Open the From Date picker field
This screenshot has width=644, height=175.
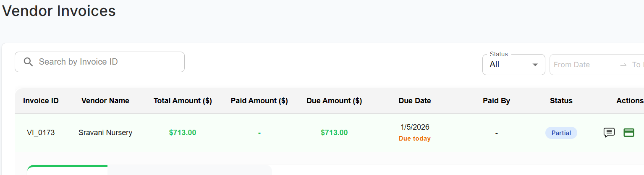pos(584,65)
